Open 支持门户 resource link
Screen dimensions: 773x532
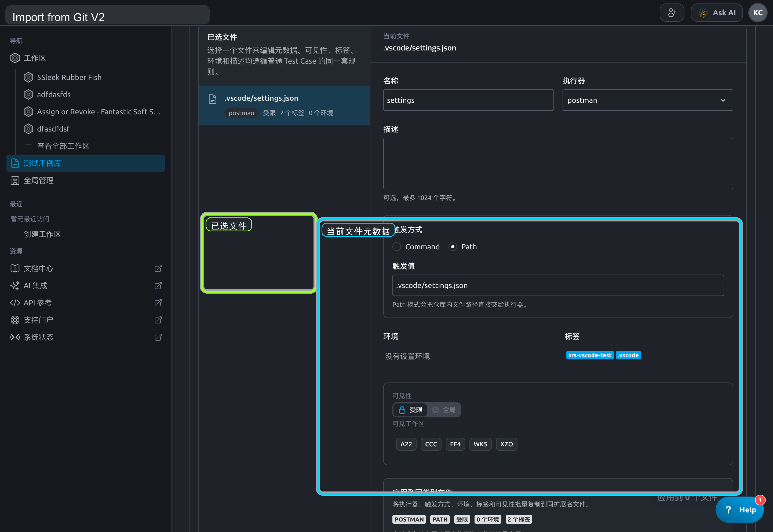86,320
